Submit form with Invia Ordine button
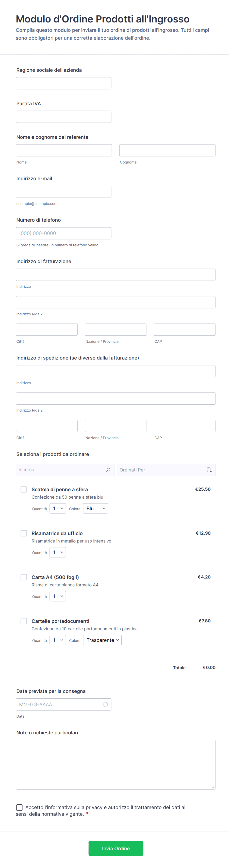 tap(116, 848)
